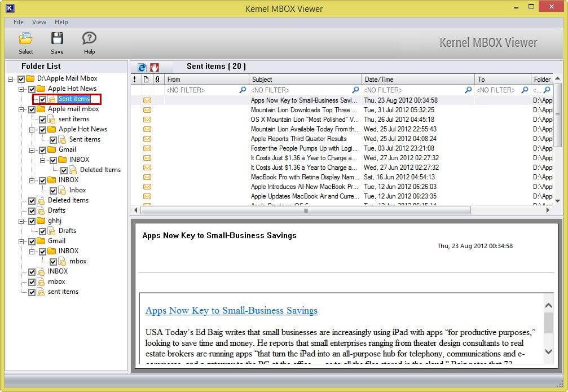Open the Help menu in menu bar
Image resolution: width=568 pixels, height=392 pixels.
pos(61,22)
